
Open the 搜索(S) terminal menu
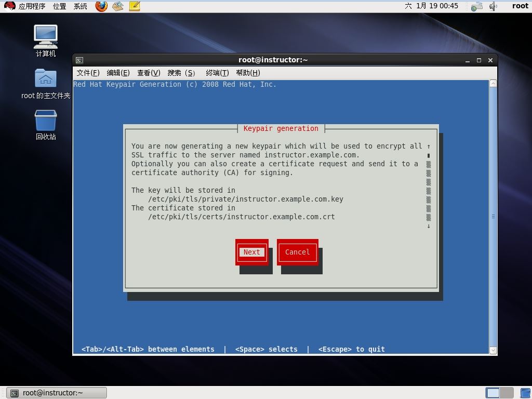point(181,73)
